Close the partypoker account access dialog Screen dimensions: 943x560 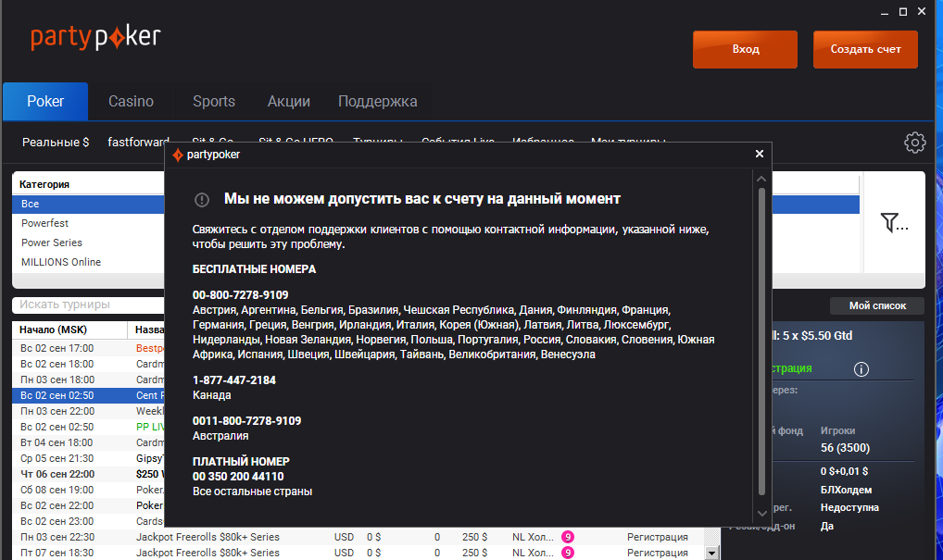pyautogui.click(x=760, y=154)
